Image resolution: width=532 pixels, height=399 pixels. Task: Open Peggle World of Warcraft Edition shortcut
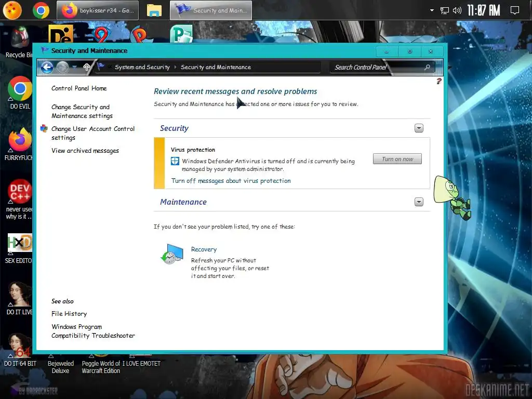[x=101, y=363]
